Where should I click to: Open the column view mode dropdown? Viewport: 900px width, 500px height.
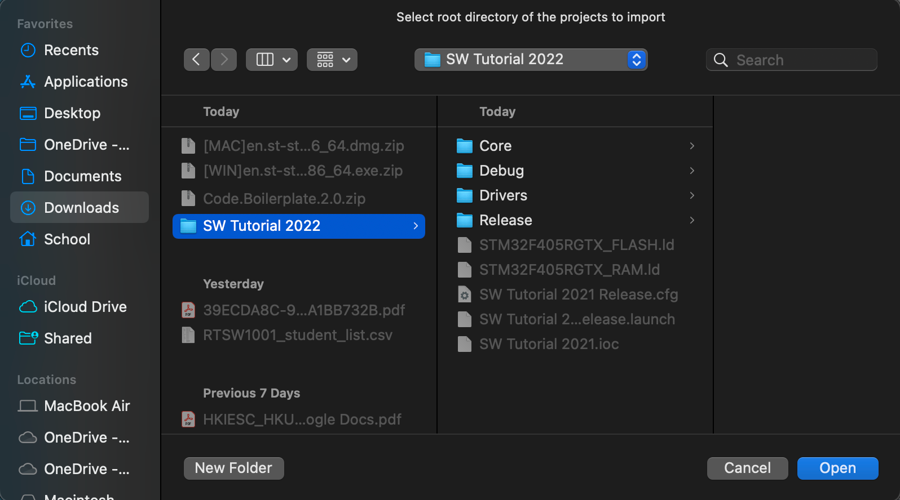tap(271, 60)
